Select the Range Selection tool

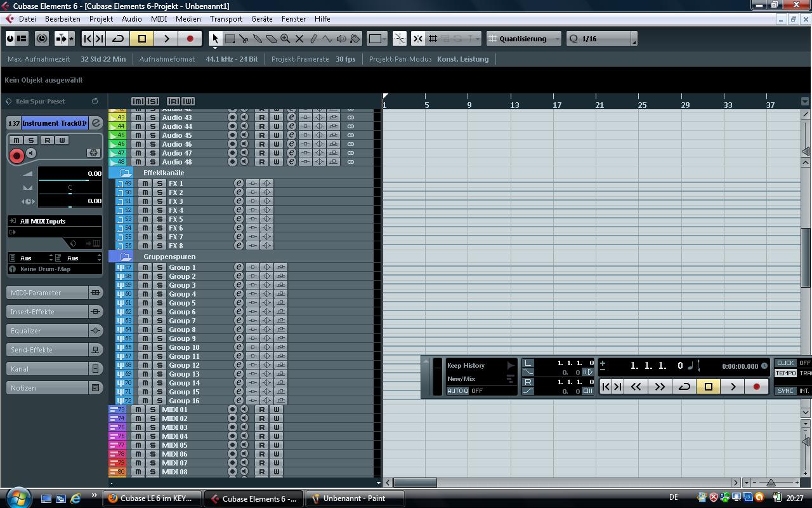click(230, 39)
